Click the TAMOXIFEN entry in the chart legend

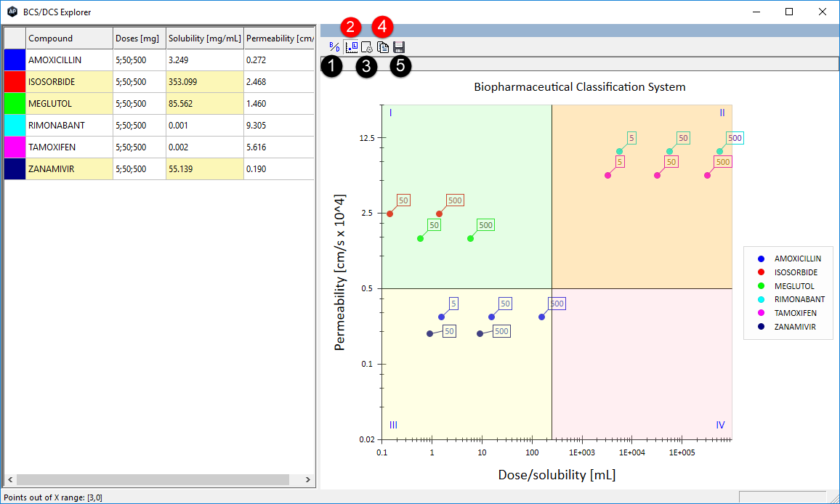(787, 313)
